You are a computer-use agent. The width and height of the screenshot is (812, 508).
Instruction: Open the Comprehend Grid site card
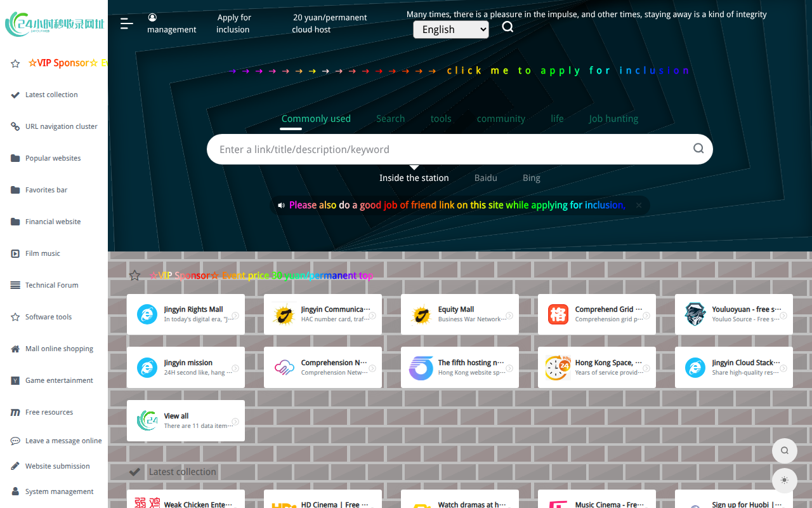coord(596,314)
